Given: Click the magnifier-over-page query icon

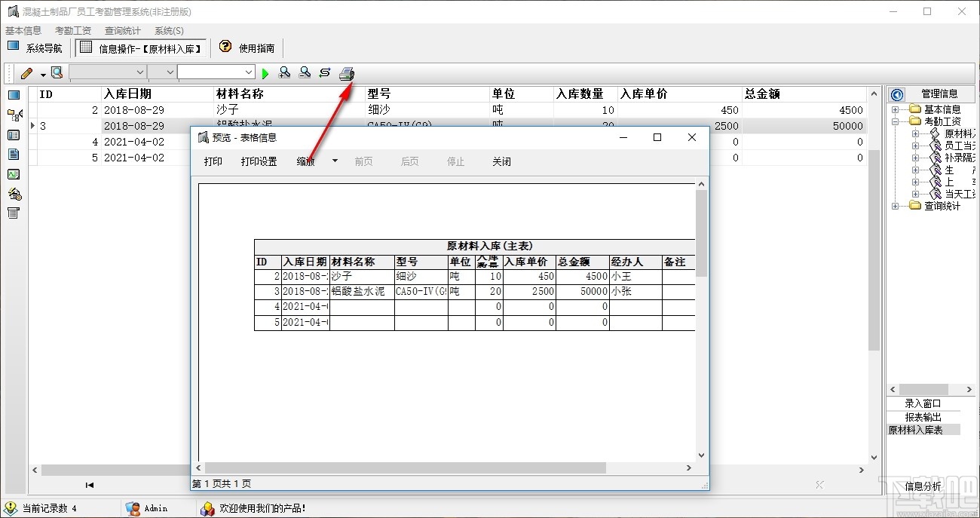Looking at the screenshot, I should 57,73.
